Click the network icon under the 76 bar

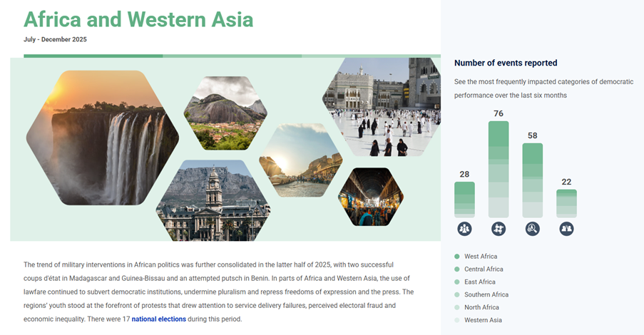click(x=499, y=229)
